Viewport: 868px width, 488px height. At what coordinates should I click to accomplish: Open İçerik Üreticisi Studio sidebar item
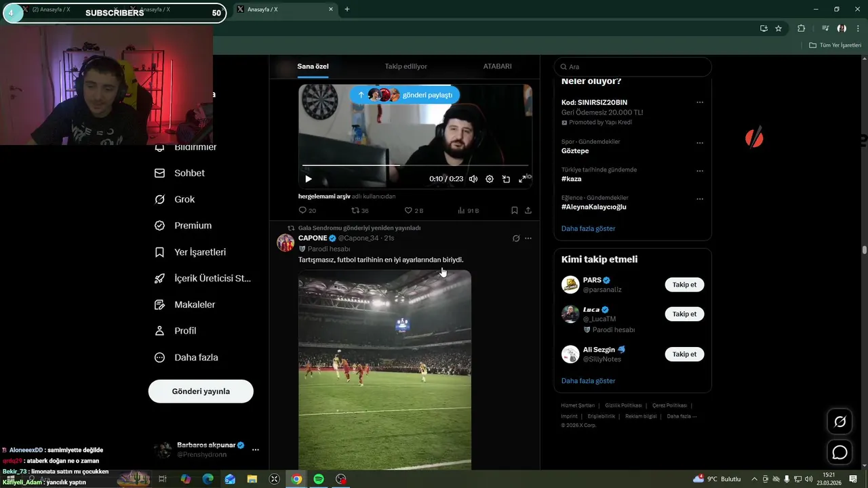point(203,278)
